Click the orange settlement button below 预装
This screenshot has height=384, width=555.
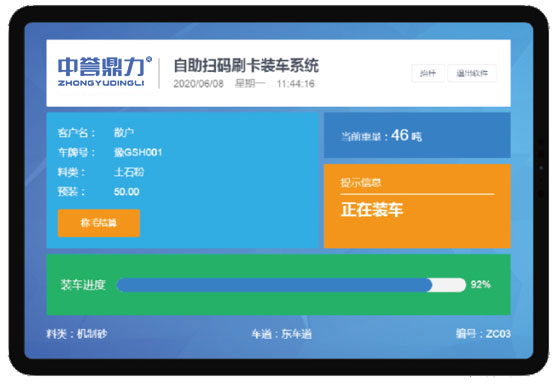[99, 223]
